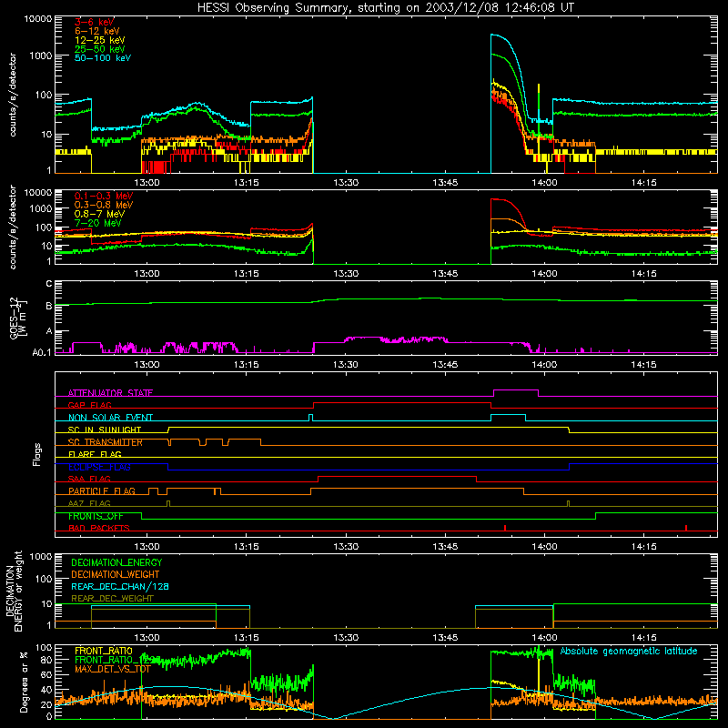728x728 pixels.
Task: Click the "SC_TRANSMITTER" flag label
Action: point(106,442)
